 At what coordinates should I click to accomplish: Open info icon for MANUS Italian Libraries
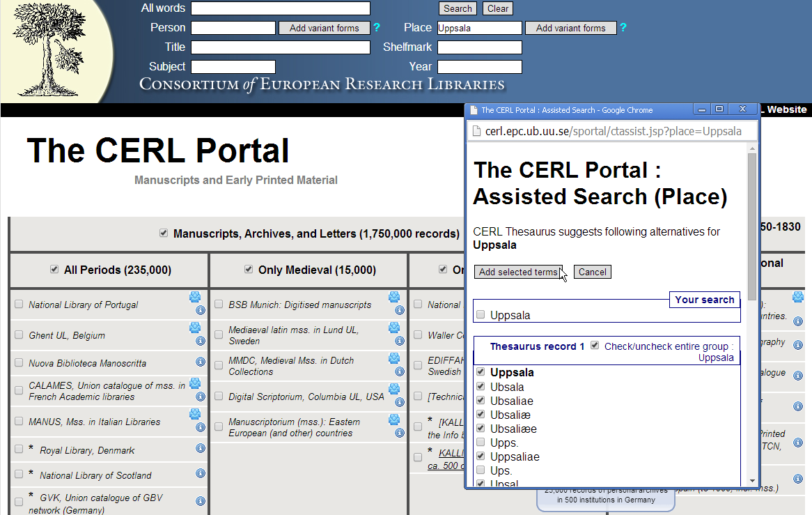coord(201,427)
